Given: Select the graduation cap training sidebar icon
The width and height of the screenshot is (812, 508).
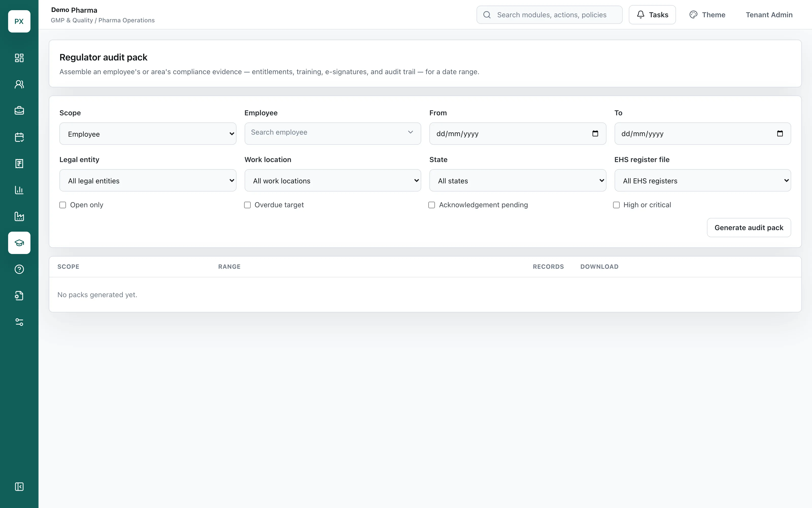Looking at the screenshot, I should click(19, 243).
